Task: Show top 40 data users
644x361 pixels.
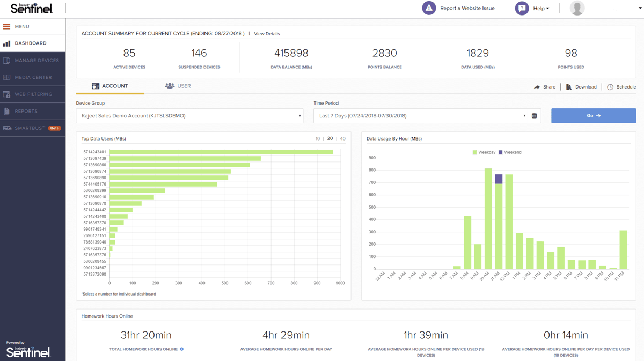Action: tap(342, 138)
